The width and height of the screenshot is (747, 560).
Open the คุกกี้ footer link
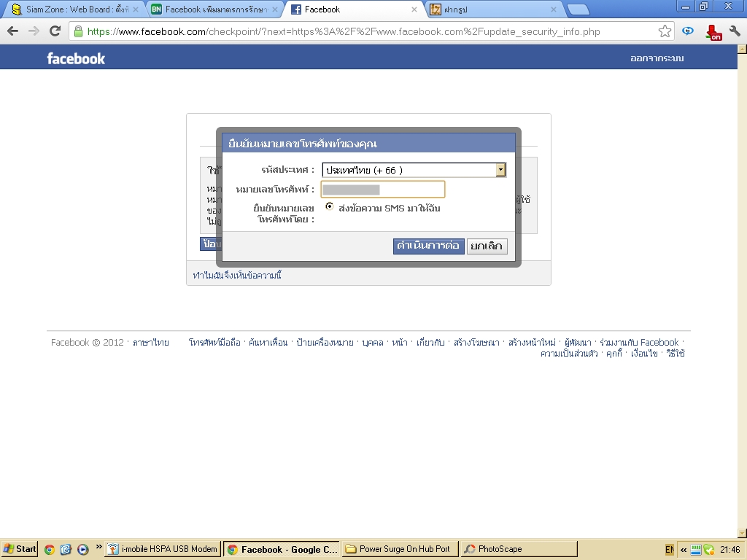click(614, 354)
